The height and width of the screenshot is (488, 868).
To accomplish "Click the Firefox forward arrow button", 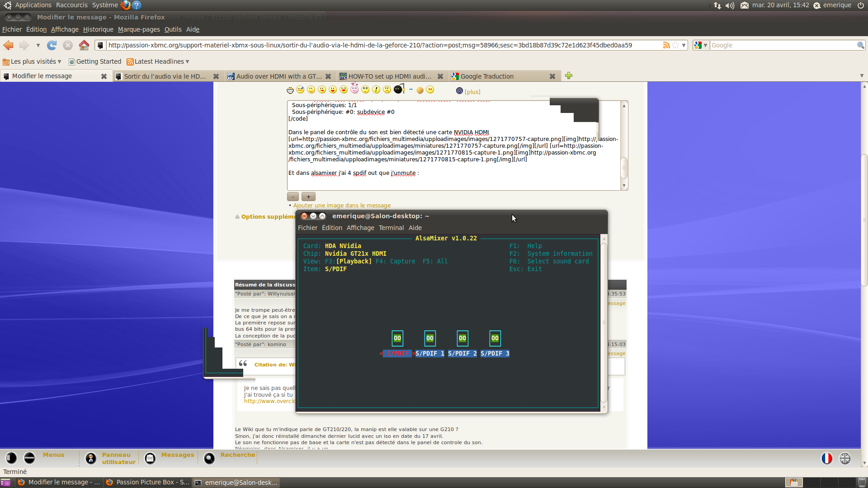I will 24,45.
